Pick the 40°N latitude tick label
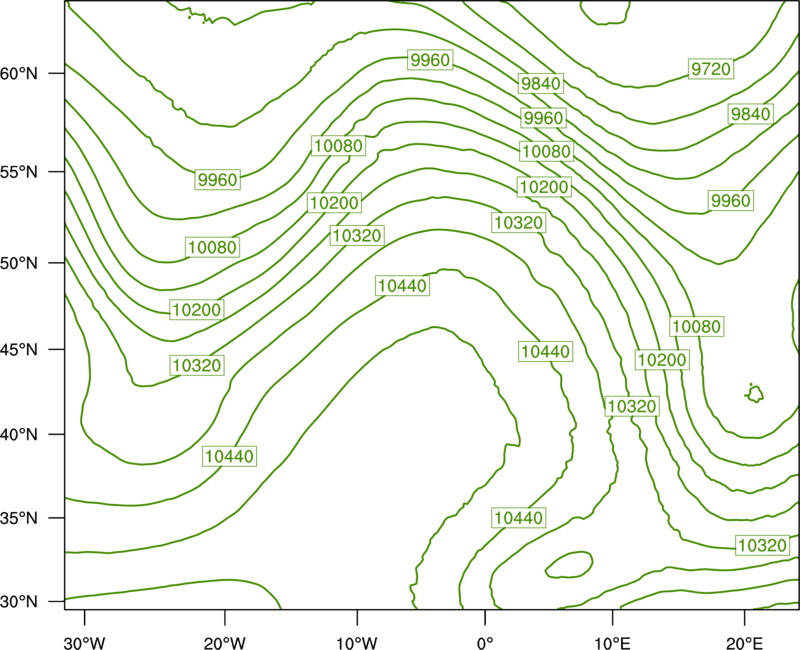This screenshot has height=650, width=800. point(19,435)
